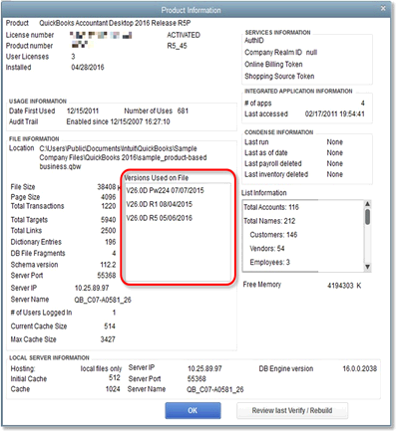Click the file location path text
396x431 pixels.
pyautogui.click(x=123, y=157)
